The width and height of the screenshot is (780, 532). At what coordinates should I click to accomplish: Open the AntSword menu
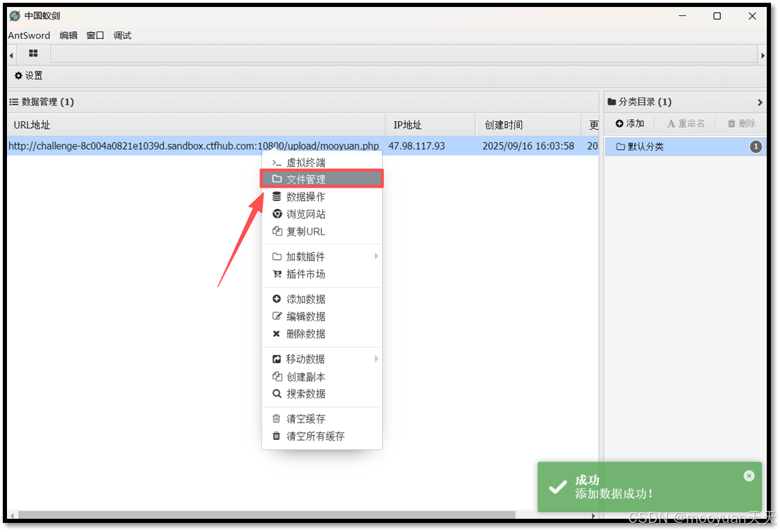(x=29, y=36)
